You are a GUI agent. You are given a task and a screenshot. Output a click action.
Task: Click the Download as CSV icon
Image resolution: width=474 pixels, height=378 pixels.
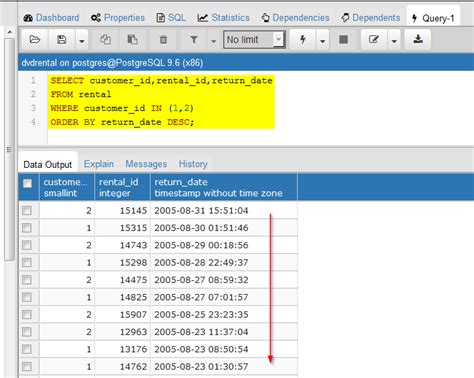point(418,40)
